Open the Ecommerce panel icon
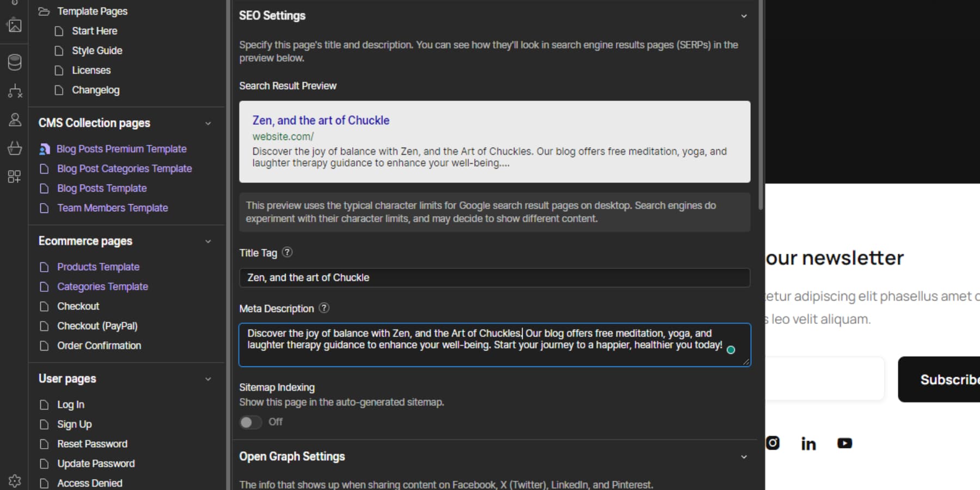 click(x=14, y=148)
